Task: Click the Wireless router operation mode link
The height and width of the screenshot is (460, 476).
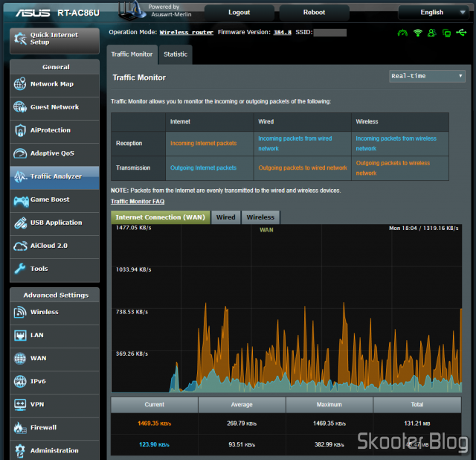Action: pos(187,33)
